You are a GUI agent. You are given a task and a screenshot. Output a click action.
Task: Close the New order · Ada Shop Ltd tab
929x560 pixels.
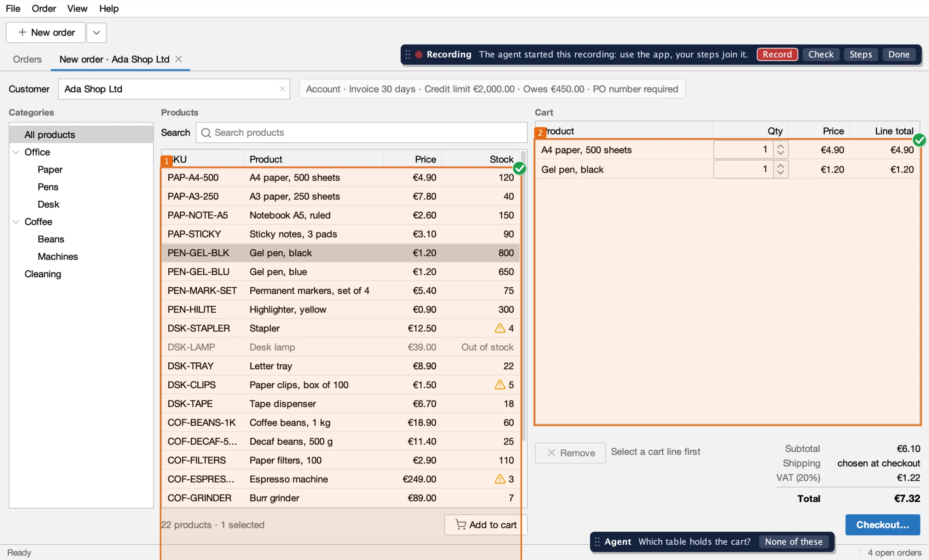(178, 59)
